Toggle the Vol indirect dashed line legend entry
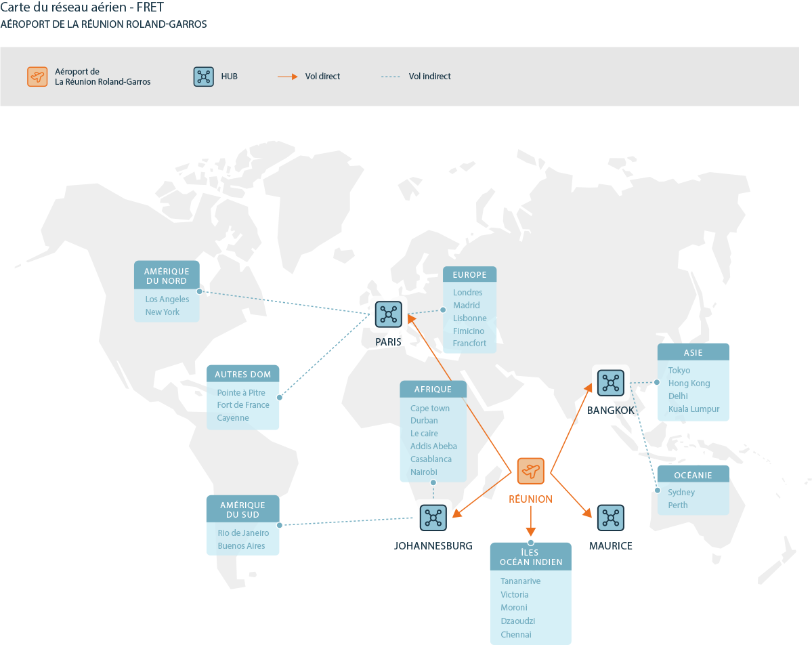The width and height of the screenshot is (812, 645). [391, 76]
